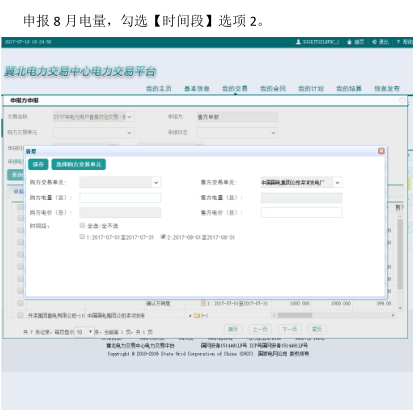Click the 购方电量（总） input field
The image size is (413, 410).
tap(120, 198)
